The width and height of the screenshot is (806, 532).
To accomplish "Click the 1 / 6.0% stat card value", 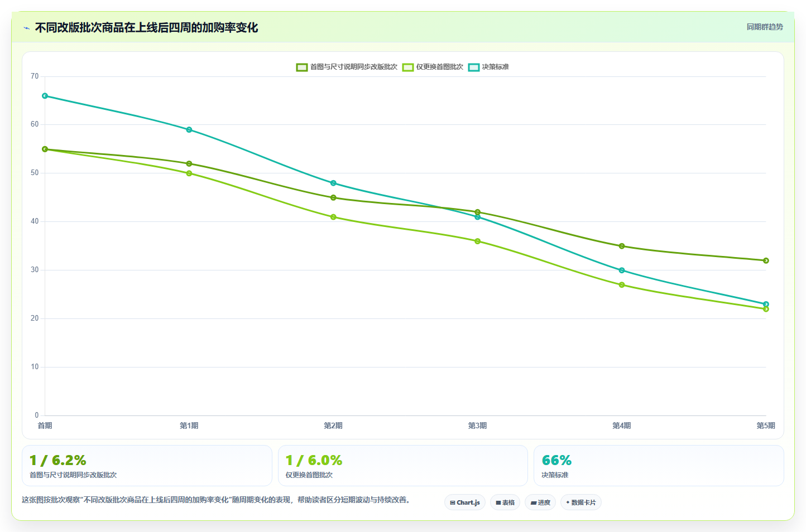I will tap(314, 461).
